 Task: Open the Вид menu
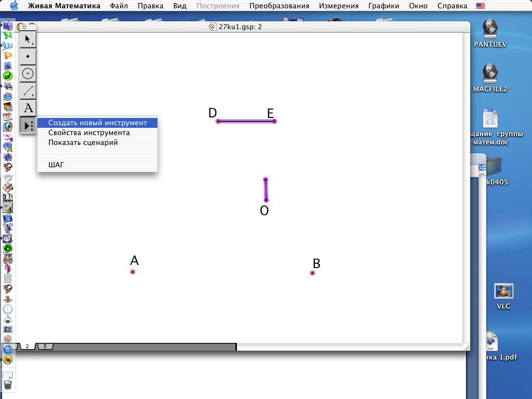180,6
